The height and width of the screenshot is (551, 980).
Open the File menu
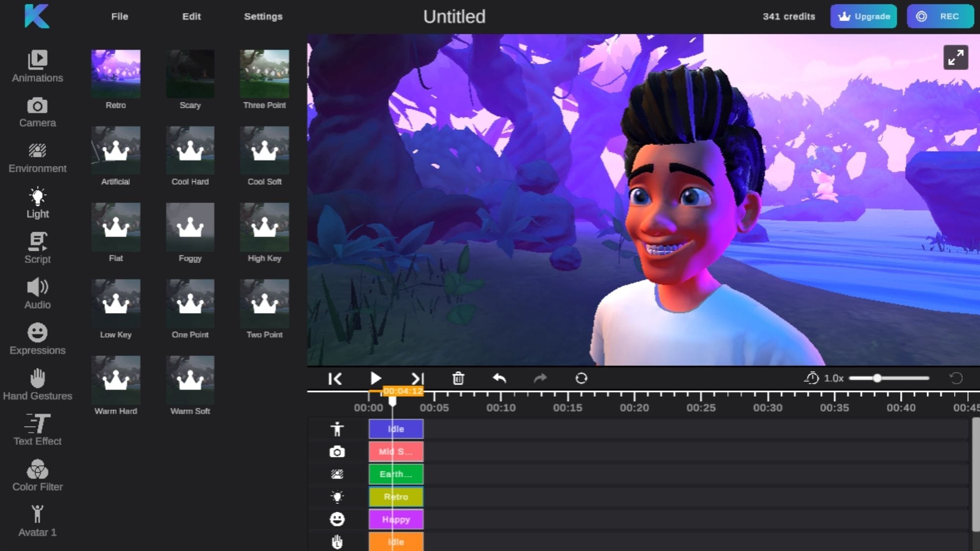click(120, 16)
